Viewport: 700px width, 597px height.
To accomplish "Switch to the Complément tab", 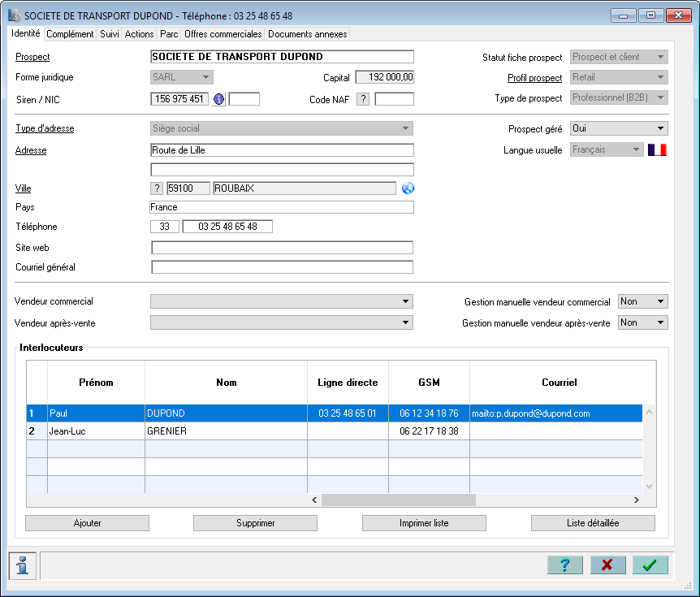I will pos(70,34).
